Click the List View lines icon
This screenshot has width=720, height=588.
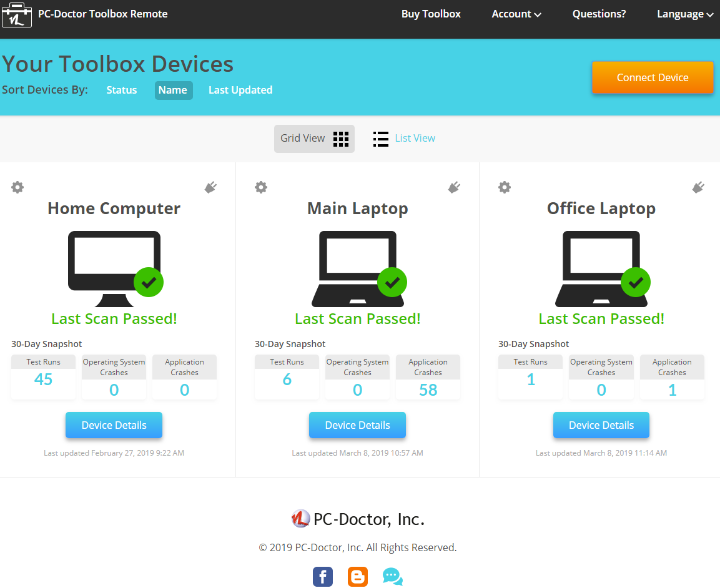[381, 139]
